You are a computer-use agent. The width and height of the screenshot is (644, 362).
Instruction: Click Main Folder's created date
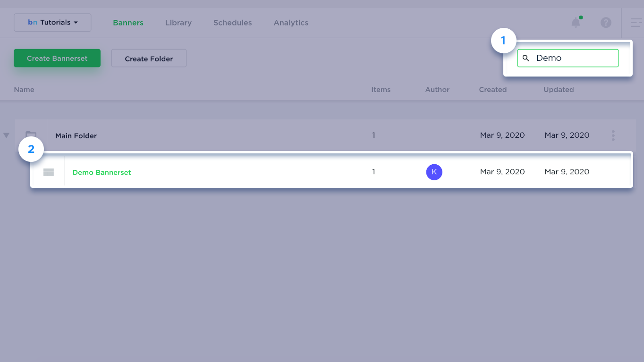pos(502,135)
